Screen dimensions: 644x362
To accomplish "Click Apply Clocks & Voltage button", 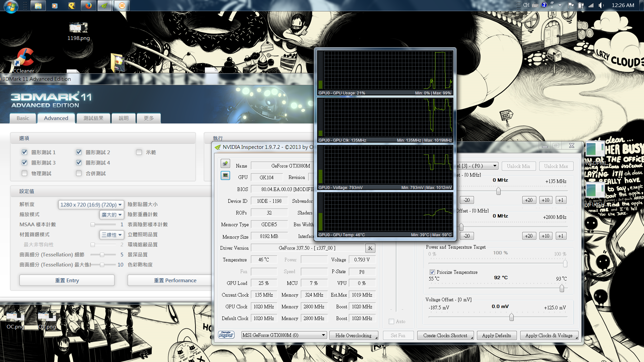I will (x=549, y=335).
